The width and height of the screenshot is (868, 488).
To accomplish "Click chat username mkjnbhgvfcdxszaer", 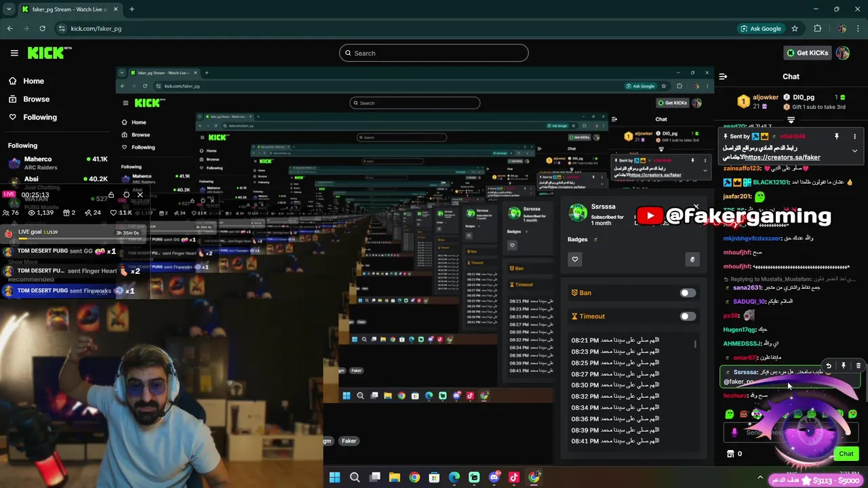I will (752, 239).
